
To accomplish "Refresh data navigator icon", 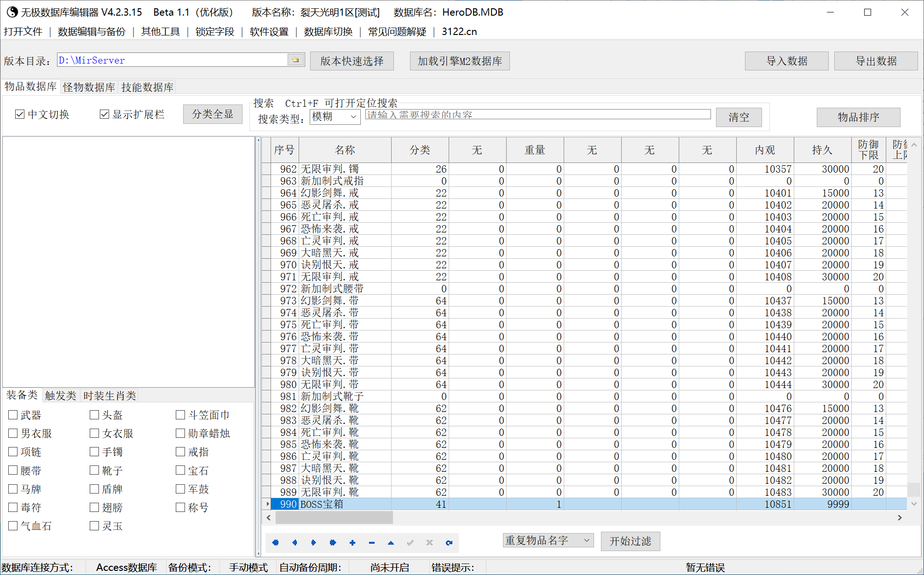I will (449, 543).
